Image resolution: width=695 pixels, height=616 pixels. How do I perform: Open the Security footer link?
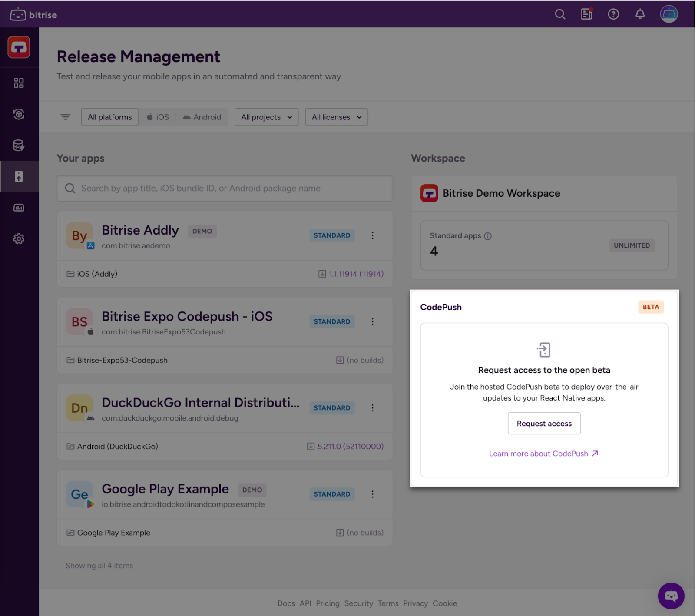click(359, 603)
